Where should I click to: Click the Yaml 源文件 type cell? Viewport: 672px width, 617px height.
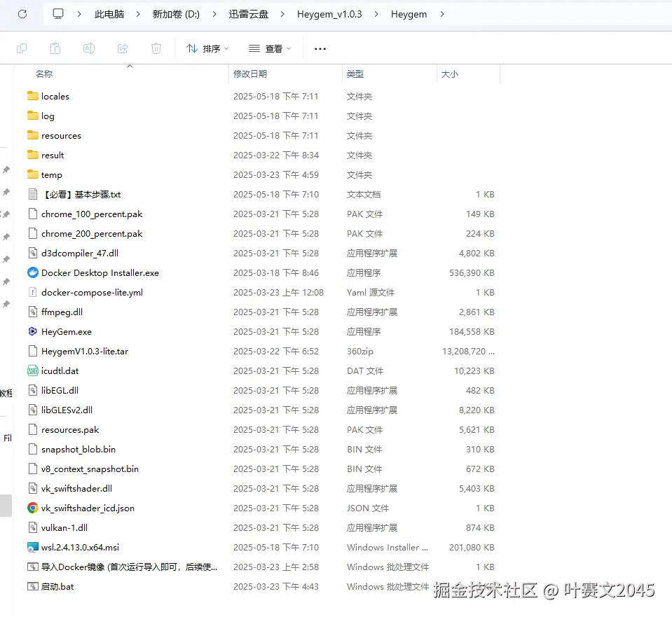click(x=371, y=293)
